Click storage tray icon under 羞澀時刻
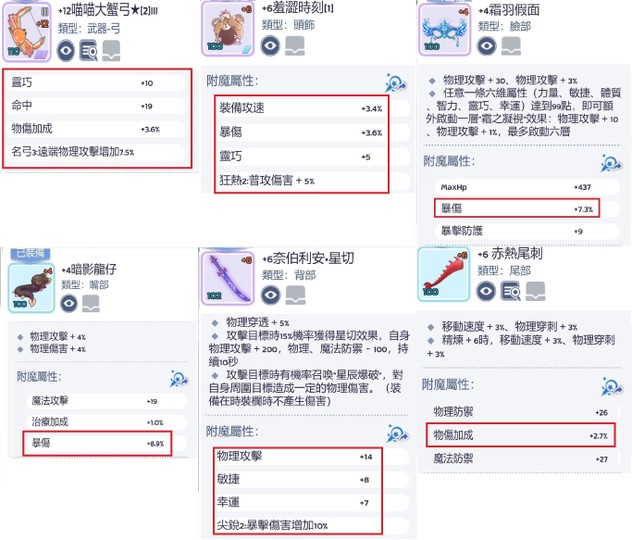This screenshot has height=540, width=632. (x=295, y=46)
